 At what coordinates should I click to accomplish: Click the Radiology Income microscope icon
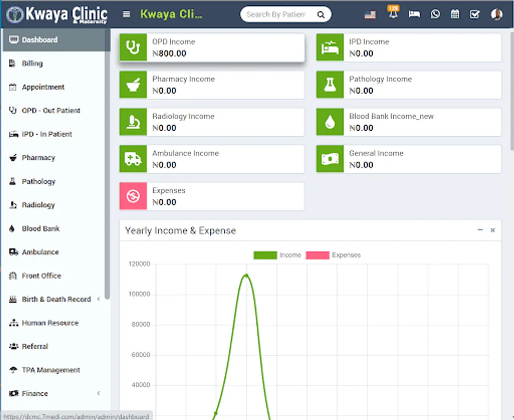pos(133,122)
